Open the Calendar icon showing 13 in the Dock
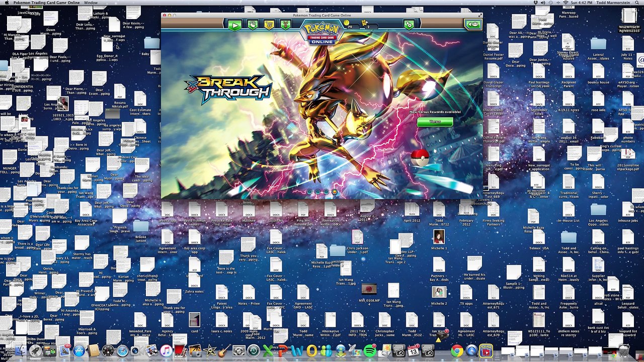The width and height of the screenshot is (644, 362). pos(413,350)
